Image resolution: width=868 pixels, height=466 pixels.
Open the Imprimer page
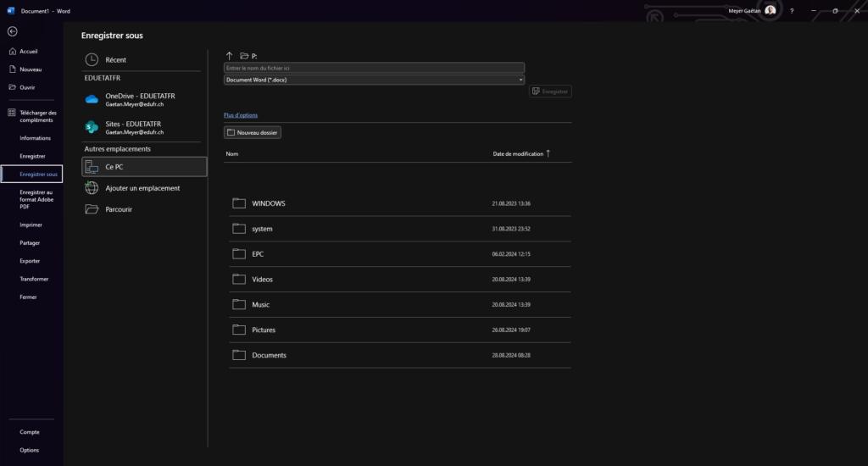click(31, 225)
